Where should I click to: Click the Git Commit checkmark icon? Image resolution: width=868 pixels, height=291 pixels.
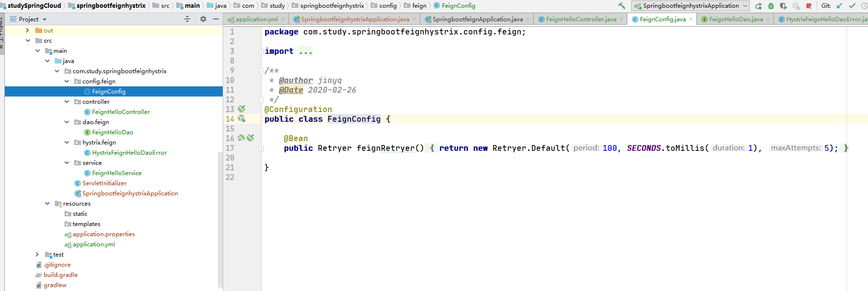coord(852,6)
